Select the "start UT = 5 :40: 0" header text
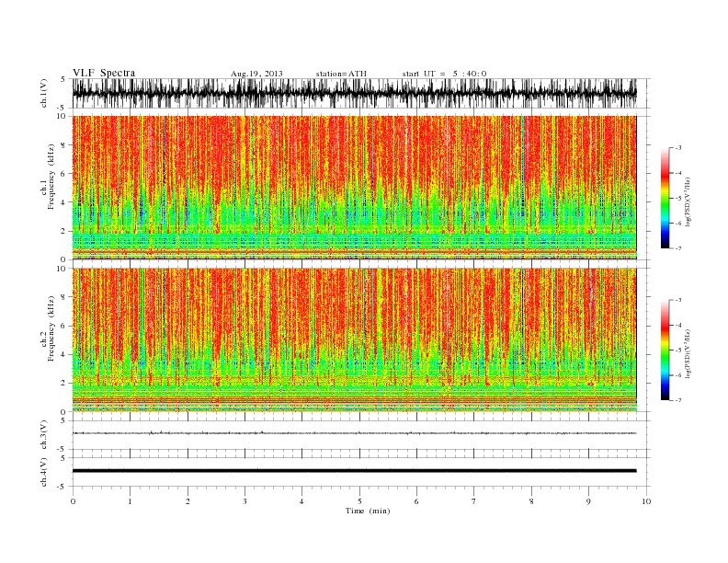Viewport: 728px width, 563px height. tap(444, 74)
